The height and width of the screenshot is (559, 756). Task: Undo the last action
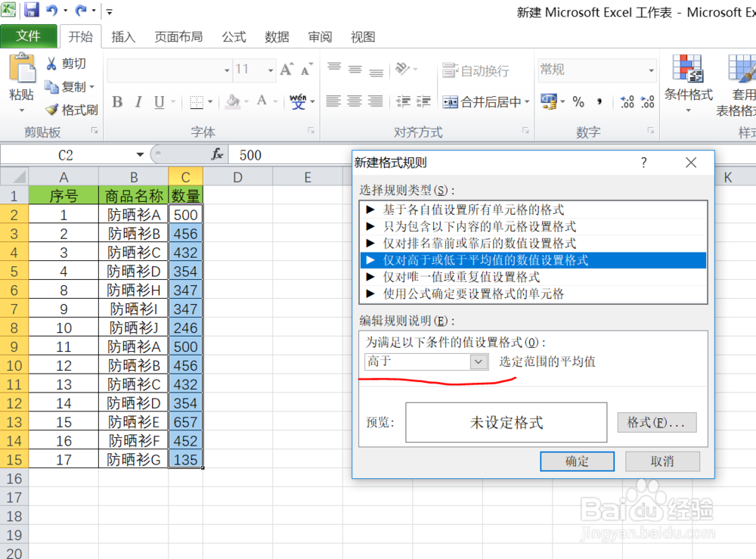pyautogui.click(x=52, y=10)
